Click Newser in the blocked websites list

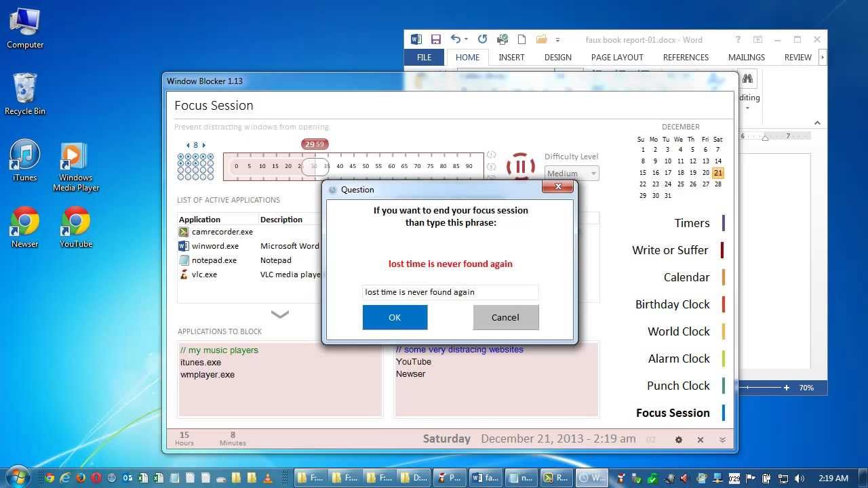(411, 374)
